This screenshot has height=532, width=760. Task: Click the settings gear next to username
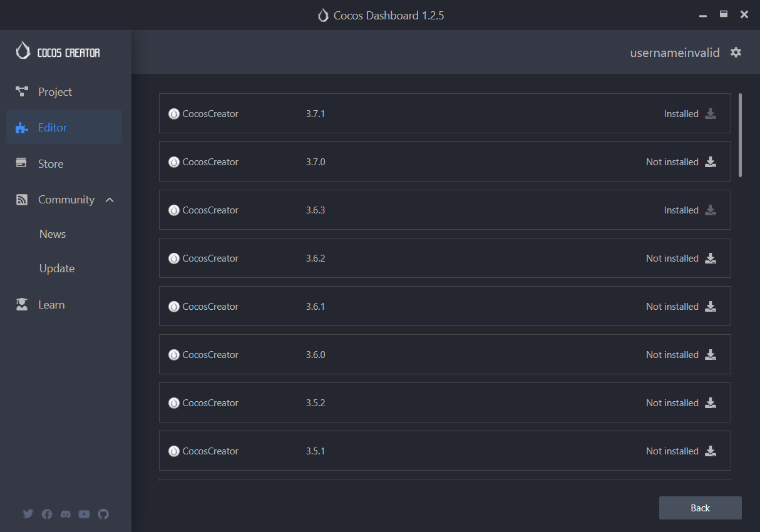click(x=736, y=53)
